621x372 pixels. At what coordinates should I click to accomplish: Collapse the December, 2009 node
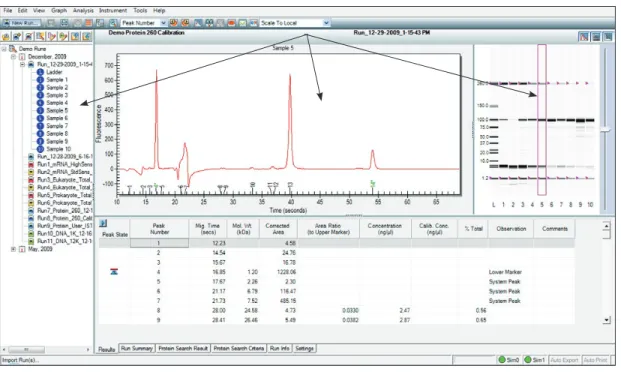[13, 57]
